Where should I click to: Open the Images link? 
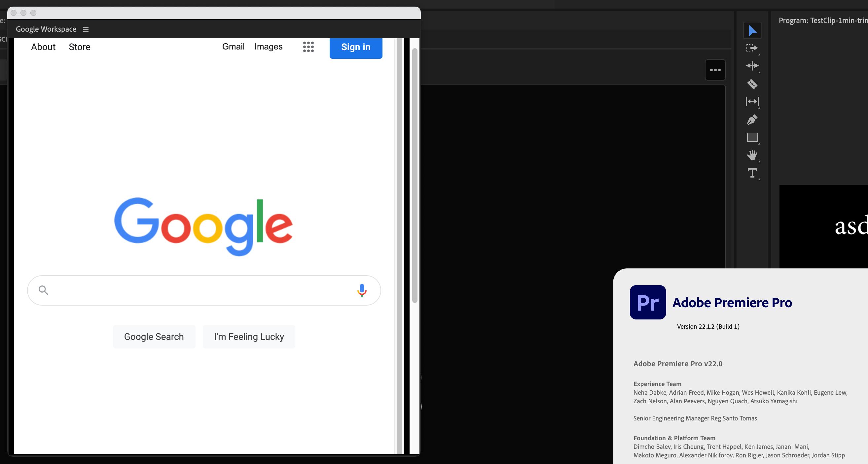pyautogui.click(x=268, y=47)
